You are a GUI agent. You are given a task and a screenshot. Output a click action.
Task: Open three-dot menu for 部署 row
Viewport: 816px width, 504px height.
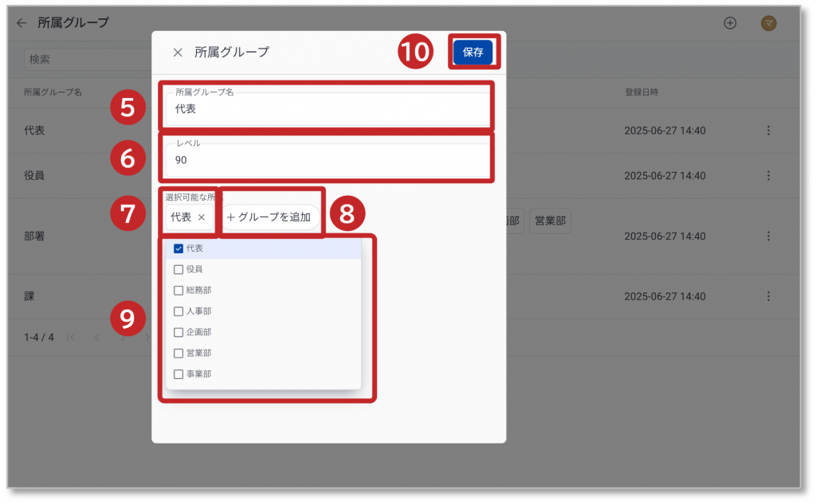point(768,236)
